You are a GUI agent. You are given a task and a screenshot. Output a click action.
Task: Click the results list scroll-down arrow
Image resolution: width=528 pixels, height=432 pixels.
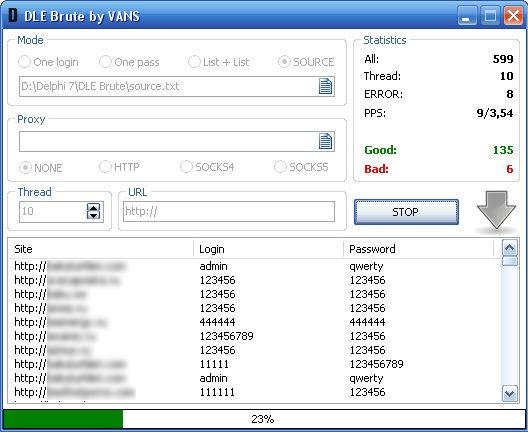click(x=509, y=393)
